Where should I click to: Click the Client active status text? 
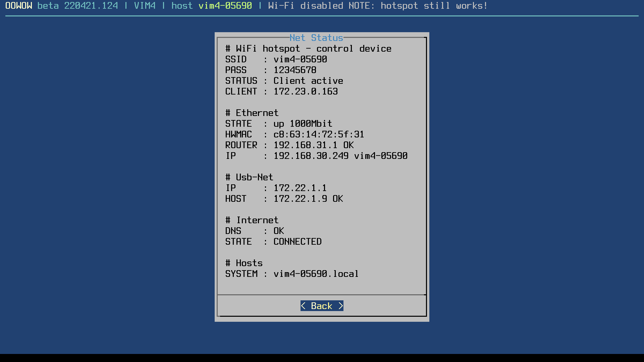click(x=308, y=81)
